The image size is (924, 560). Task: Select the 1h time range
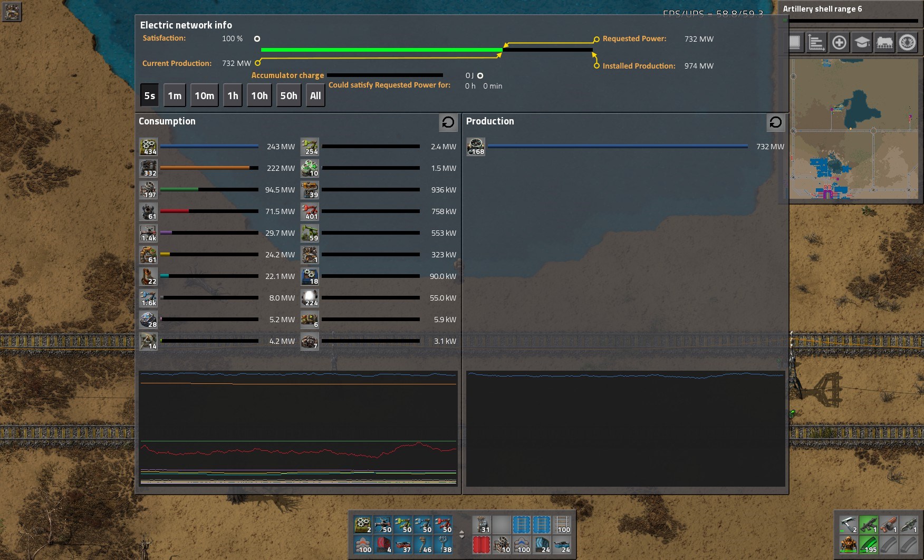[233, 95]
